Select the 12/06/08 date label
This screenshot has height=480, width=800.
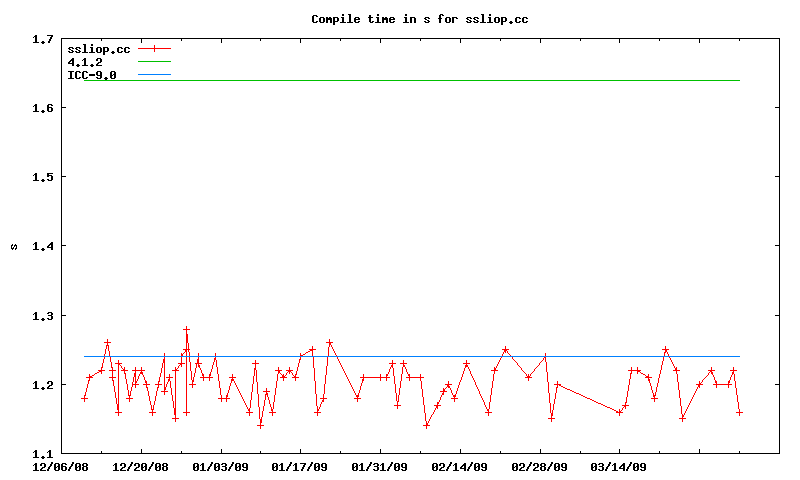(60, 466)
